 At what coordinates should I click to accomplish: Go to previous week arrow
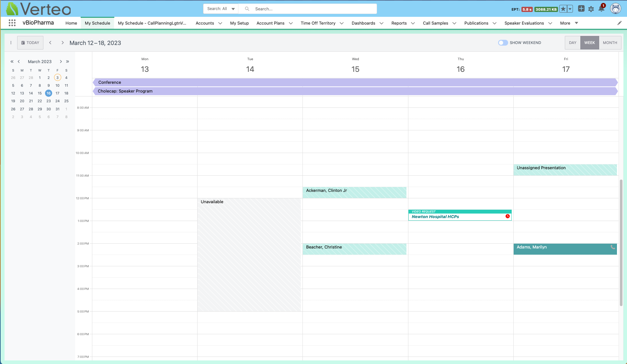tap(50, 43)
